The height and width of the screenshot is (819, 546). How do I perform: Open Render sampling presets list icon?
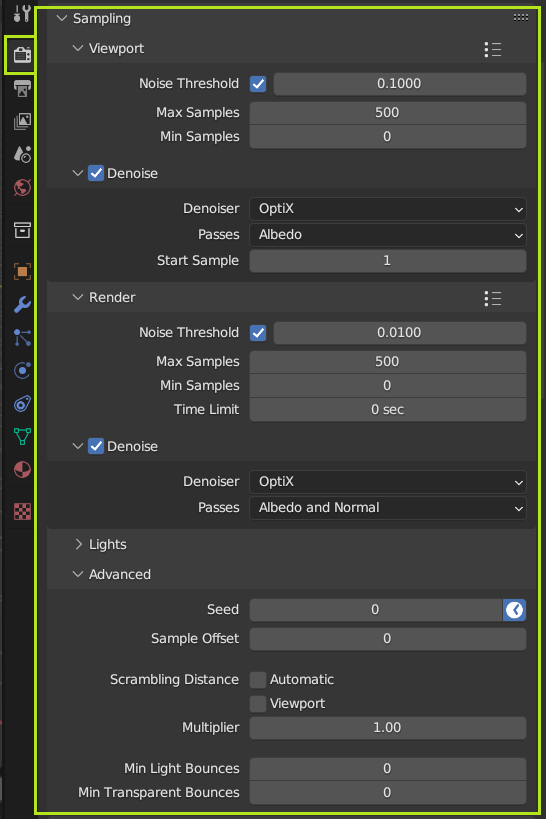(493, 298)
